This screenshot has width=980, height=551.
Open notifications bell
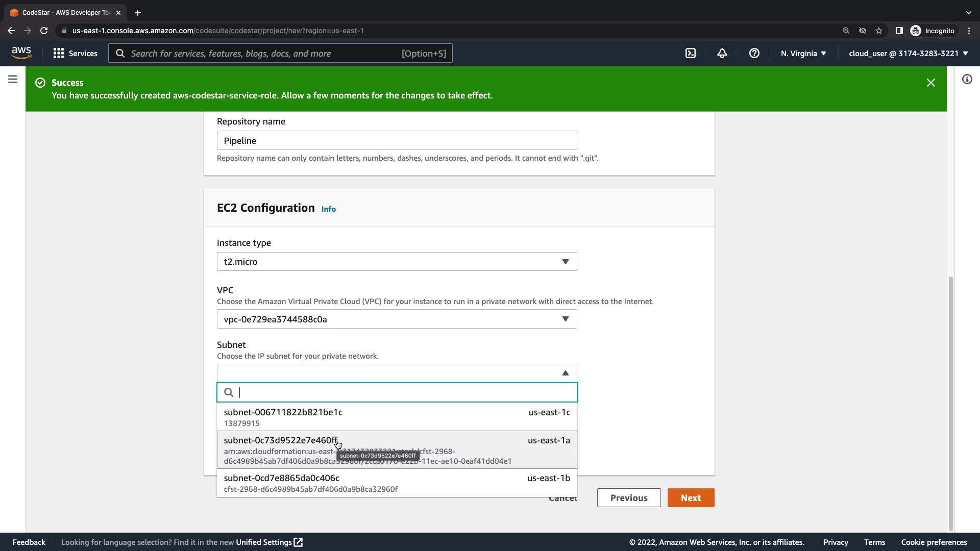[x=722, y=53]
